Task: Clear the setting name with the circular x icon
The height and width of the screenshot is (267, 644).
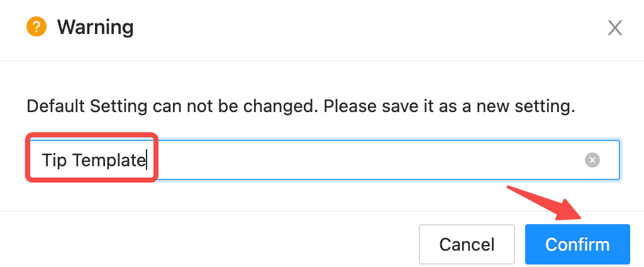Action: click(x=592, y=159)
